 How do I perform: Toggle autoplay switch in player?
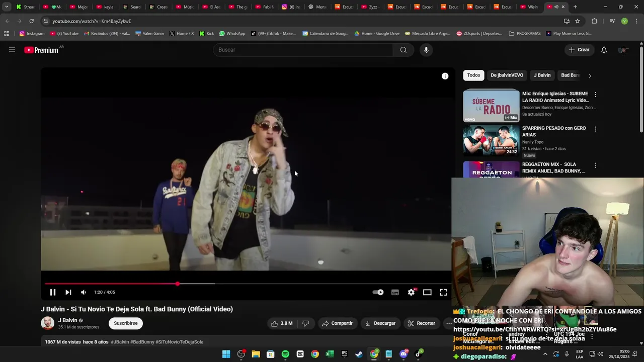point(378,292)
